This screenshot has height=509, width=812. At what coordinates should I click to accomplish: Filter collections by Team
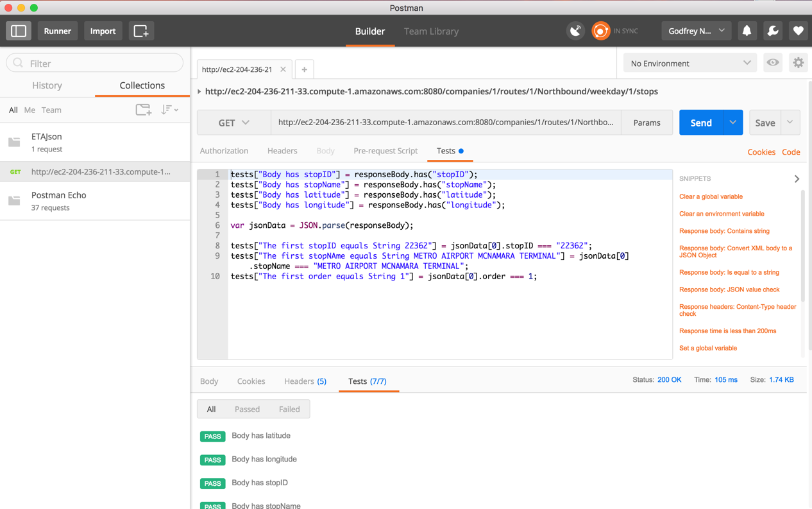(51, 110)
